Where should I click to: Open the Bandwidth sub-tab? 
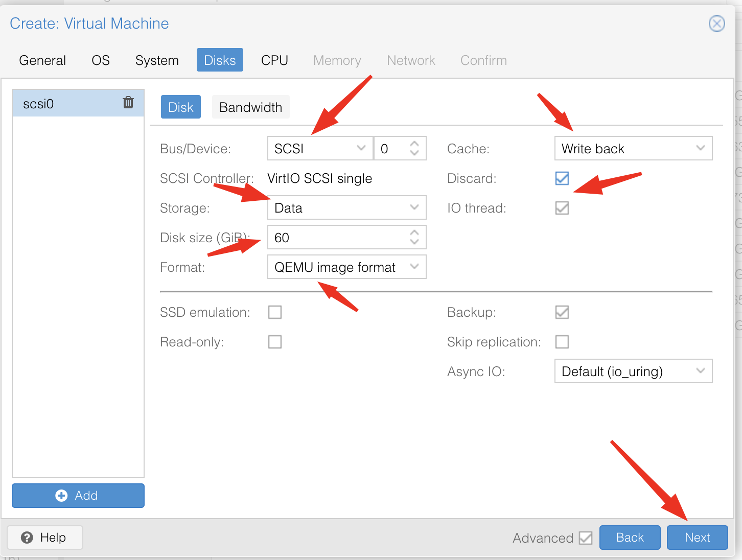[x=250, y=107]
